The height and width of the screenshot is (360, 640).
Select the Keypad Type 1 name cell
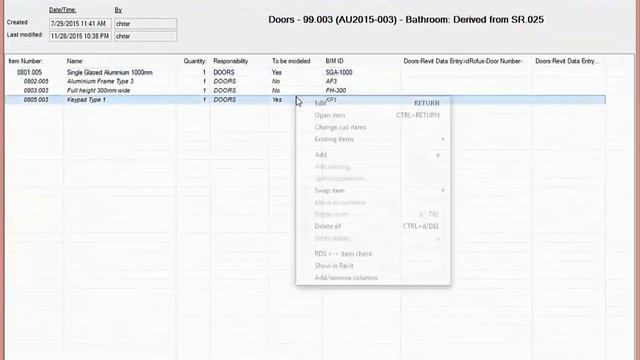pos(86,100)
